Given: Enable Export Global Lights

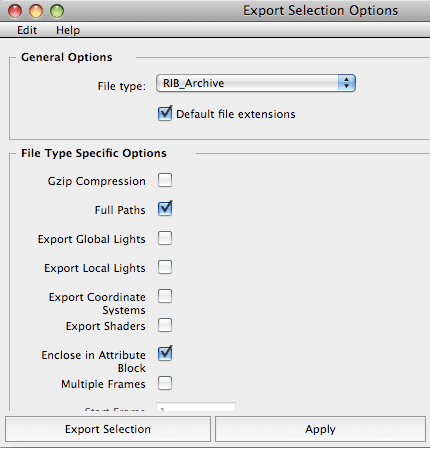Looking at the screenshot, I should click(x=165, y=238).
